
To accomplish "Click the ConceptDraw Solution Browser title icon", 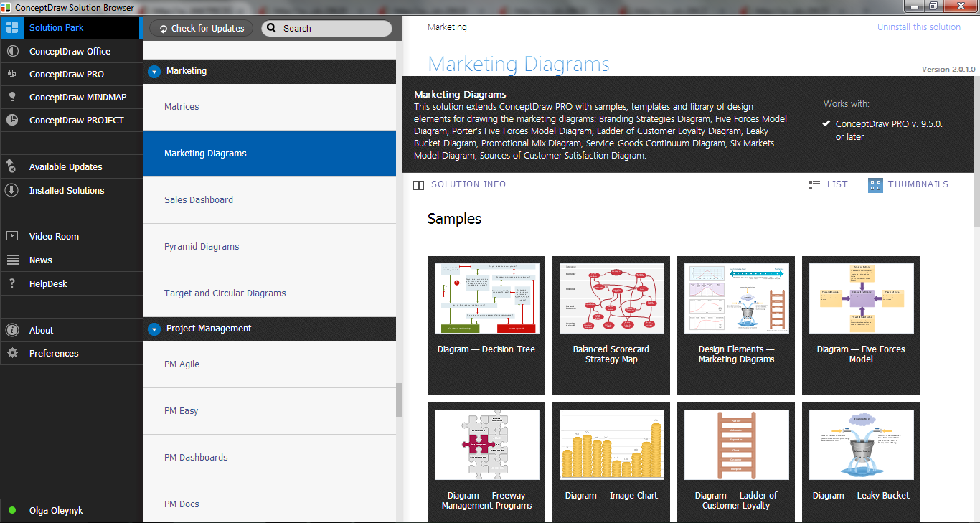I will (x=7, y=7).
